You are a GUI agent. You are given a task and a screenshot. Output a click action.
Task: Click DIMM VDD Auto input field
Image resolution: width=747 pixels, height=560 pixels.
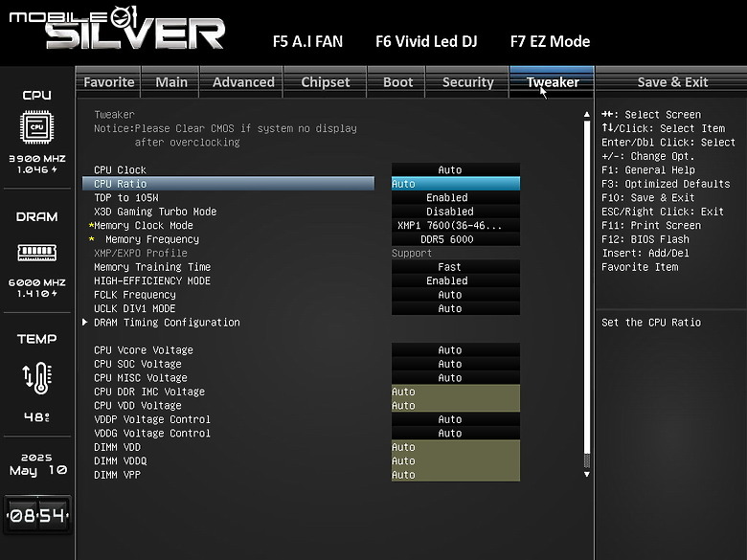click(456, 447)
